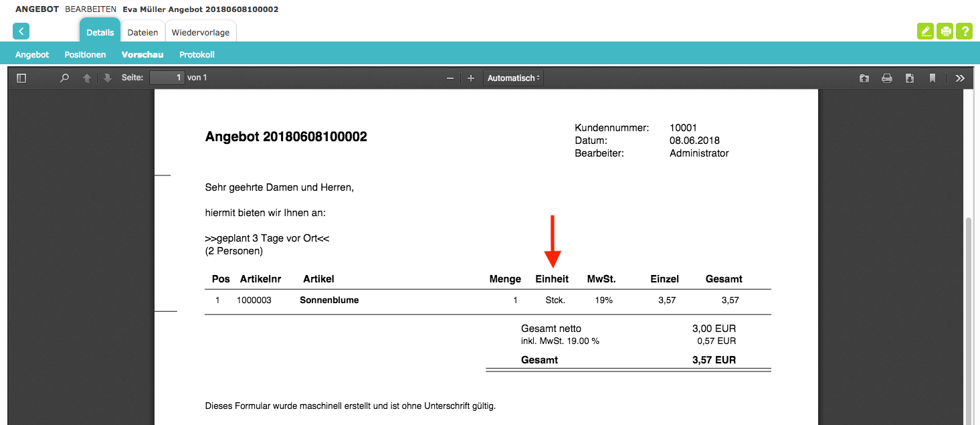Open the Wiedervorlage tab
Image resolution: width=980 pixels, height=425 pixels.
point(201,32)
